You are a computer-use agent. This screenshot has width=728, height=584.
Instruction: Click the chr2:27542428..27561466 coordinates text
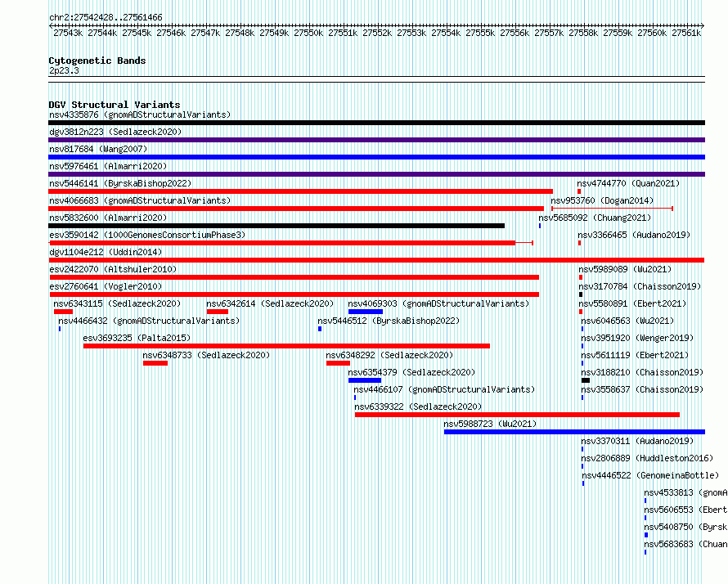(106, 18)
